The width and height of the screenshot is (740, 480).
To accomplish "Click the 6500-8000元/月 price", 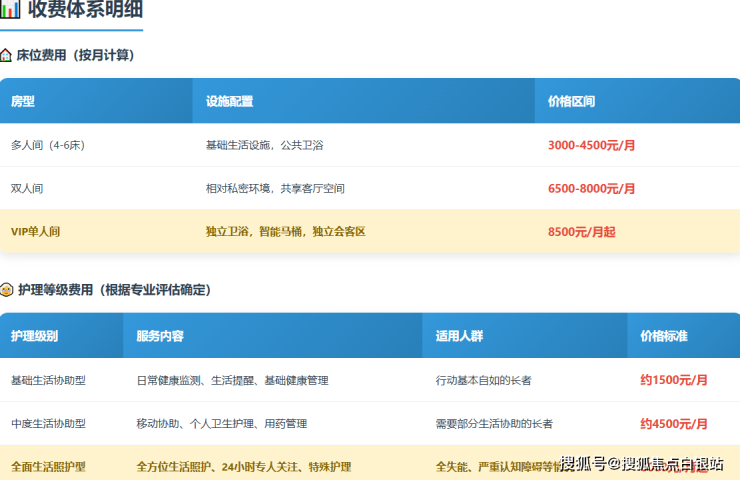I will point(591,188).
